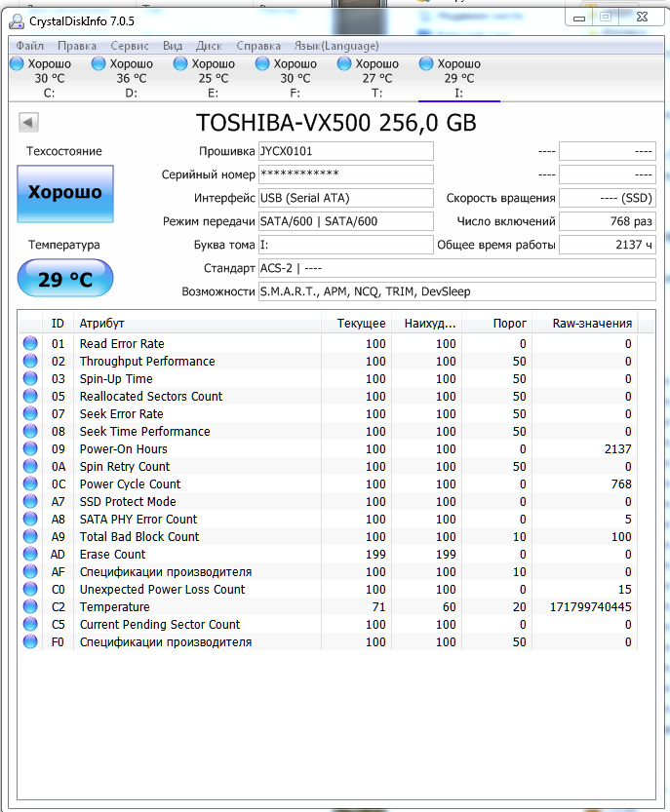670x812 pixels.
Task: Click status icon of Erase Count row
Action: (30, 554)
